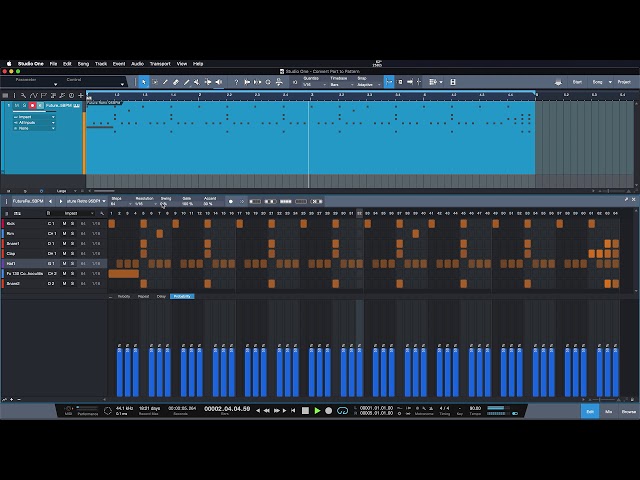Switch to the Velocity automation tab
The height and width of the screenshot is (480, 640).
pos(124,296)
